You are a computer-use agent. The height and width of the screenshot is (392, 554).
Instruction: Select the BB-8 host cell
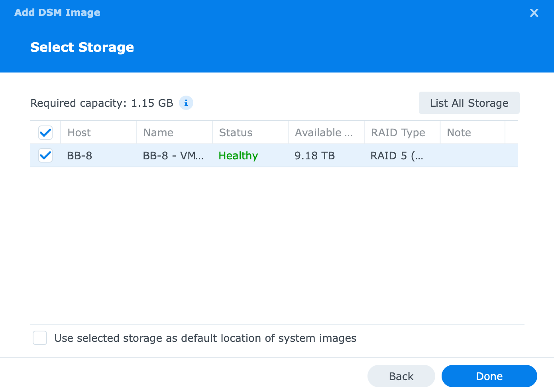pyautogui.click(x=80, y=156)
